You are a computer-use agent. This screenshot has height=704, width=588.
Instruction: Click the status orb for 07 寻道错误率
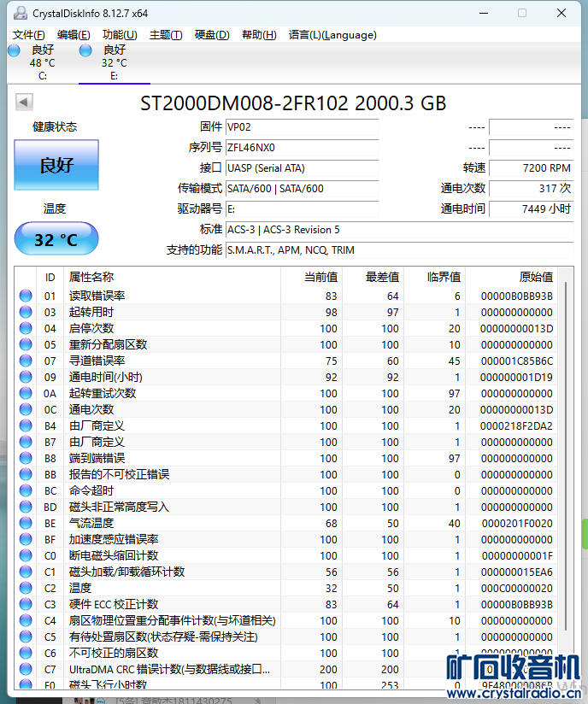pyautogui.click(x=26, y=361)
